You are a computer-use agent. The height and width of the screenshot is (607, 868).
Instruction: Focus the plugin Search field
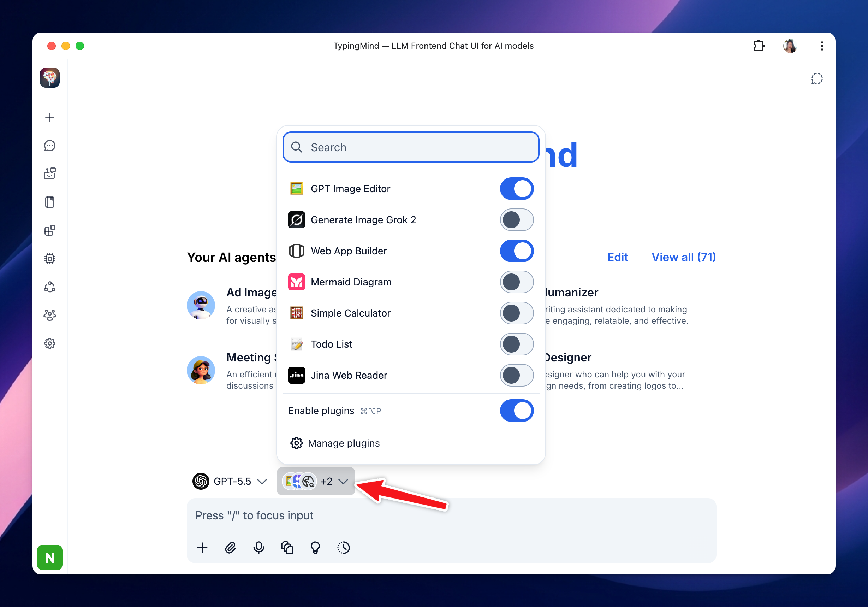411,147
